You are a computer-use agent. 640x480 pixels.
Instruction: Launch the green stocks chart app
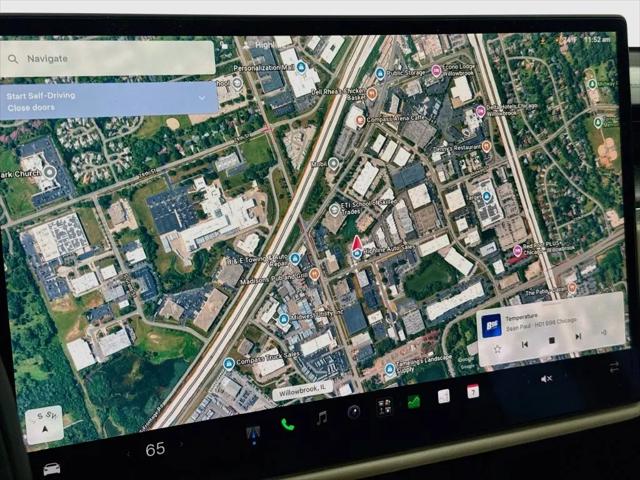[x=414, y=402]
